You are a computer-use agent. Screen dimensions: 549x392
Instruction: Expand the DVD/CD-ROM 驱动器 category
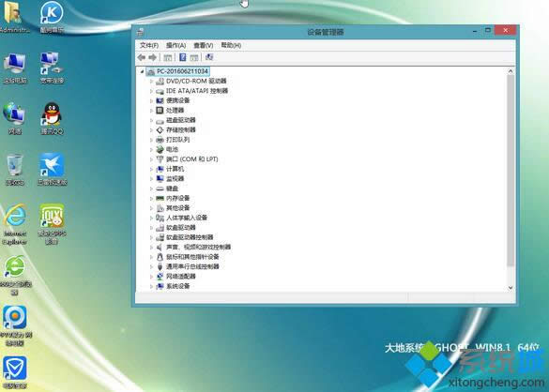(x=151, y=82)
